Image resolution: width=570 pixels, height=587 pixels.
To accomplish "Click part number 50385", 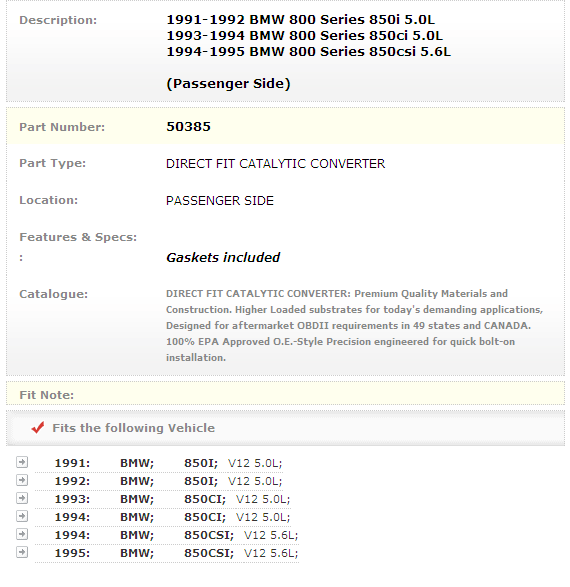I will click(x=188, y=127).
